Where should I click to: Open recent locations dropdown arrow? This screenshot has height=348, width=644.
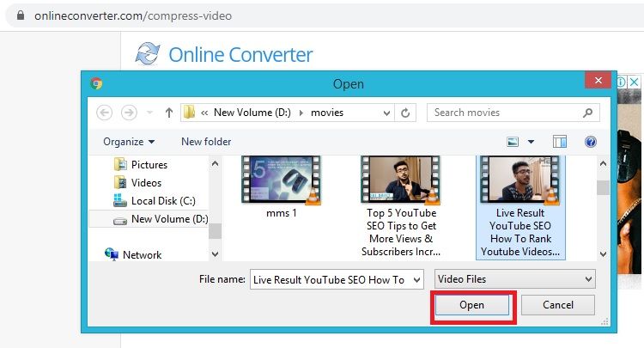point(150,113)
